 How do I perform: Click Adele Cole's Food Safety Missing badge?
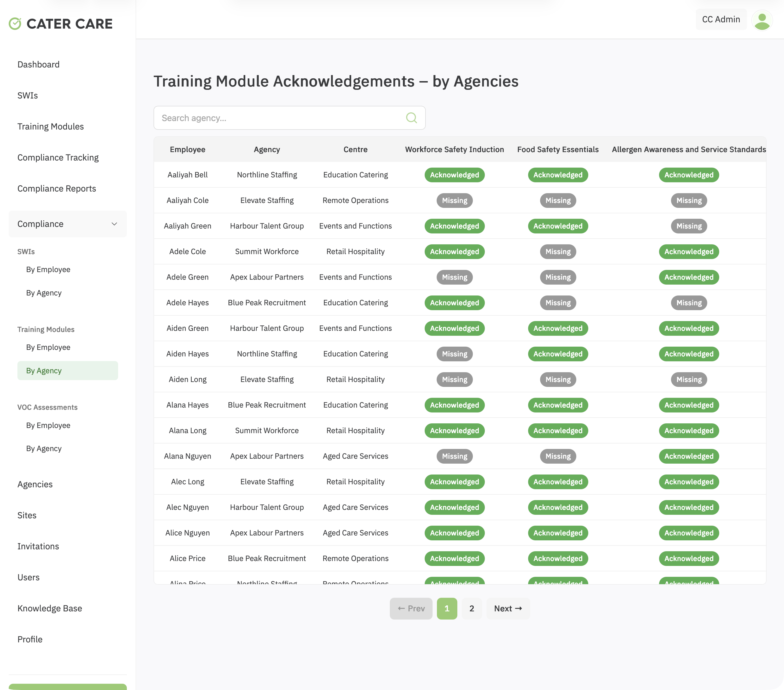(558, 251)
